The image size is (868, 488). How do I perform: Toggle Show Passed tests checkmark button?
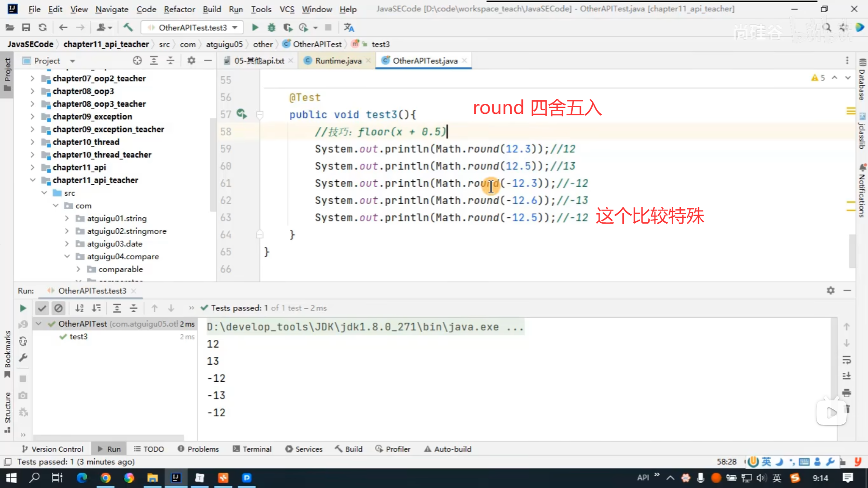[x=42, y=308]
